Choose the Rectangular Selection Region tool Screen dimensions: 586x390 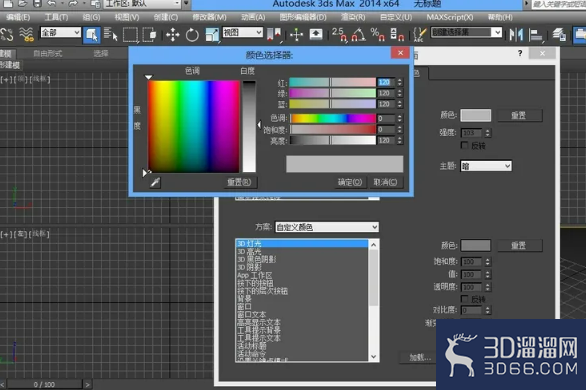point(130,34)
